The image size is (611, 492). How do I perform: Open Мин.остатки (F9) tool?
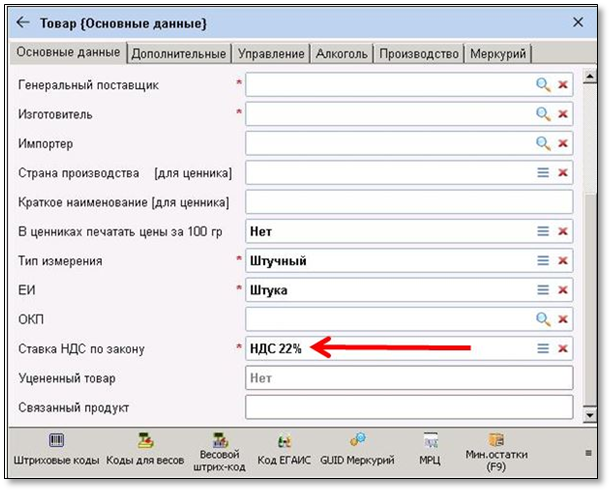pyautogui.click(x=495, y=450)
